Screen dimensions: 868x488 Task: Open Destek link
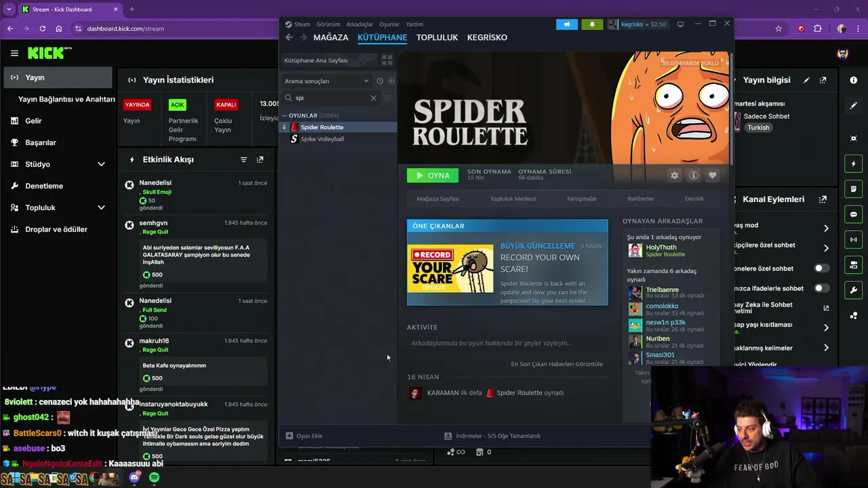click(x=694, y=199)
